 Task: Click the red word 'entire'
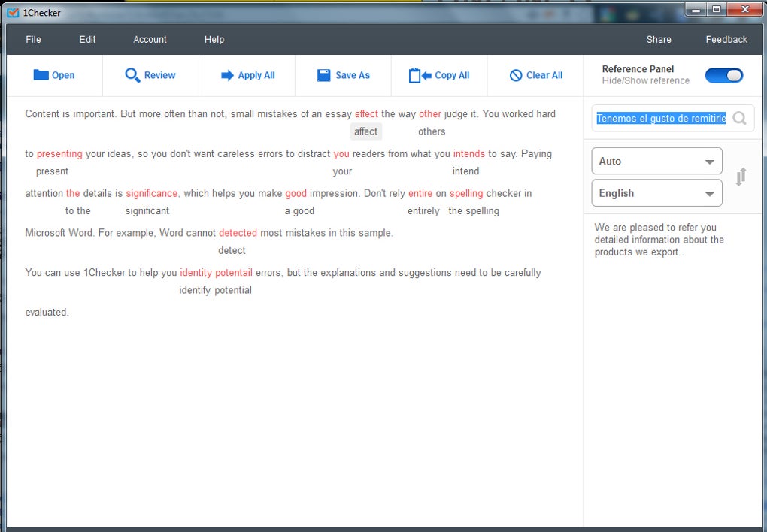tap(420, 193)
